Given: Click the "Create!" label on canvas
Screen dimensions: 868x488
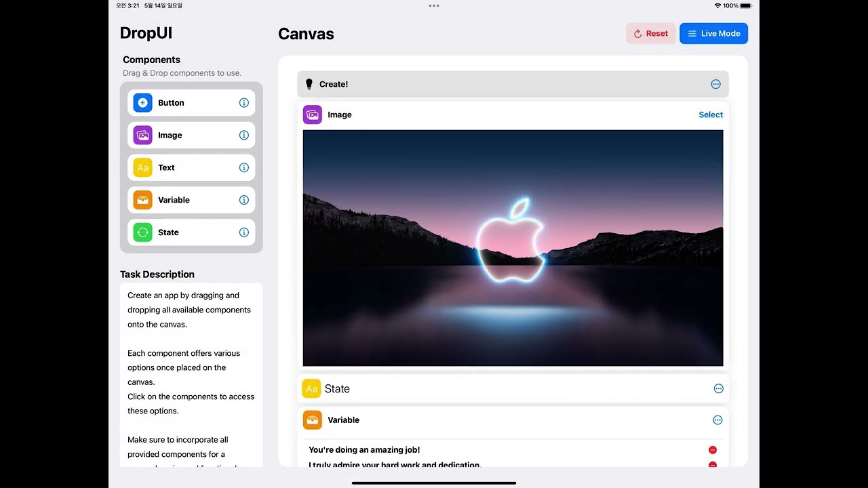Looking at the screenshot, I should (x=334, y=84).
